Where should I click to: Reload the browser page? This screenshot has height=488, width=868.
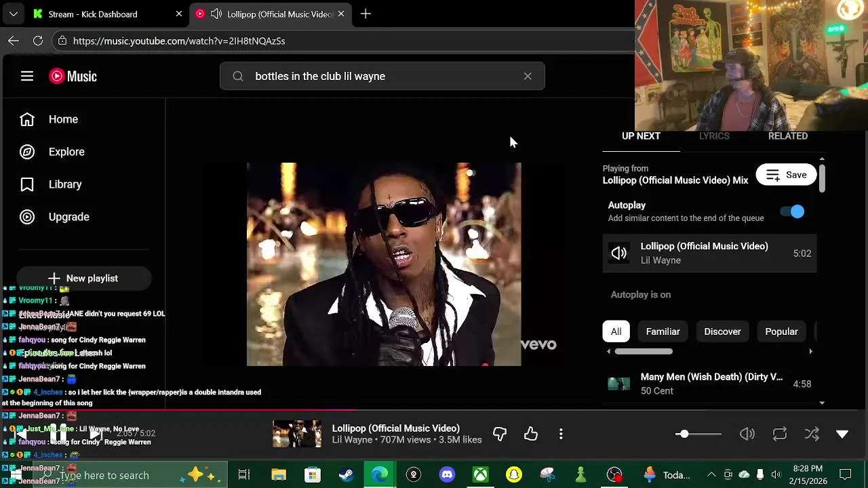point(38,41)
